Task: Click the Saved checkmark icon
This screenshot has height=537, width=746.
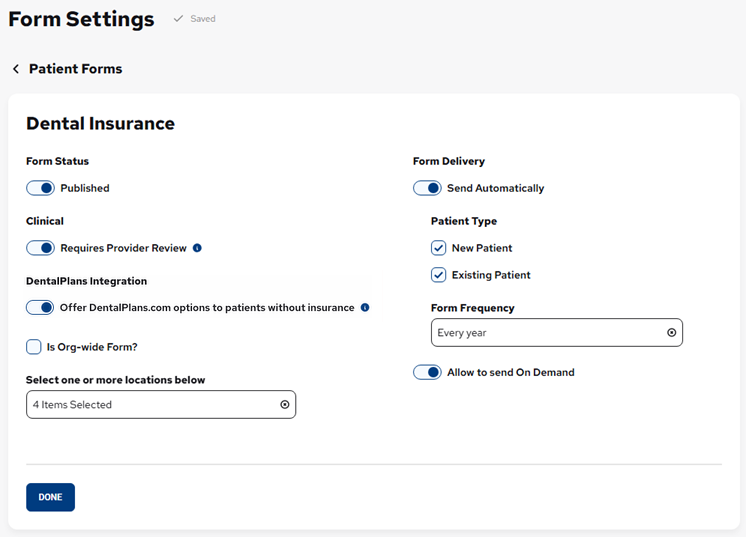Action: (178, 19)
